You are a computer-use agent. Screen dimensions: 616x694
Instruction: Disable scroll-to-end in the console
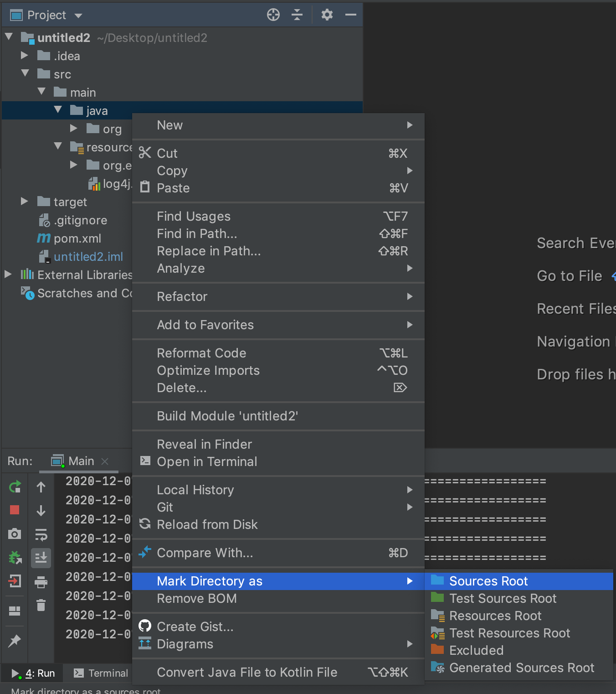coord(41,558)
